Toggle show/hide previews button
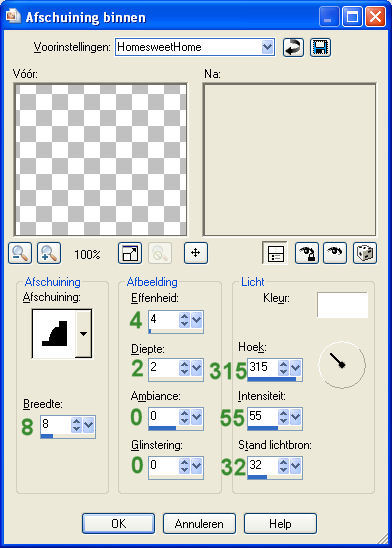The width and height of the screenshot is (392, 548). coord(275,253)
